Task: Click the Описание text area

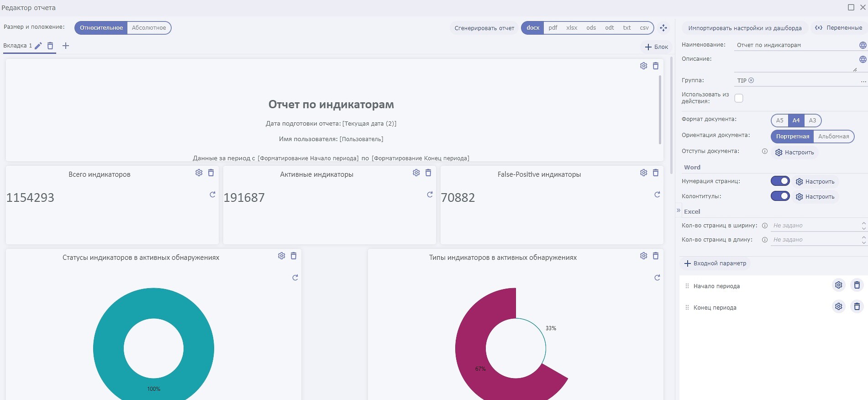Action: coord(795,63)
